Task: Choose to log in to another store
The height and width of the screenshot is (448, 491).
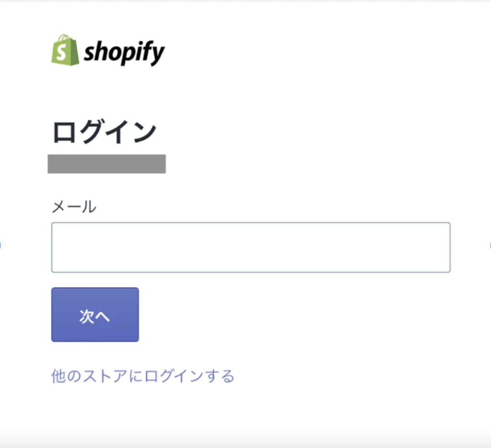Action: (142, 376)
